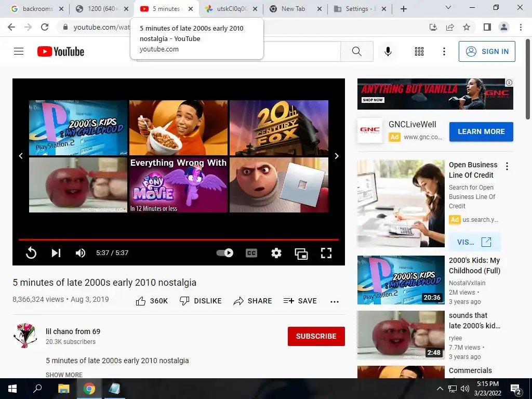Open the tab search dropdown chevron
532x399 pixels.
(448, 7)
